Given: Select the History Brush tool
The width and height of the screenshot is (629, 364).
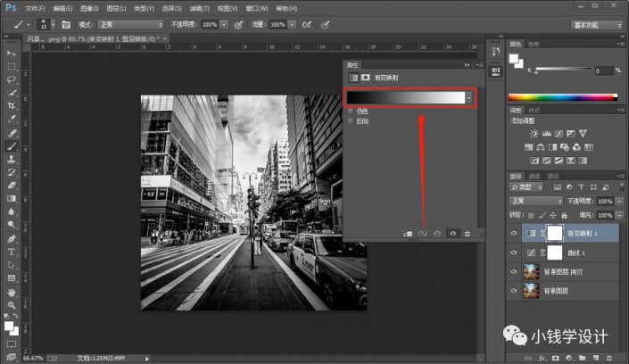Looking at the screenshot, I should point(12,172).
